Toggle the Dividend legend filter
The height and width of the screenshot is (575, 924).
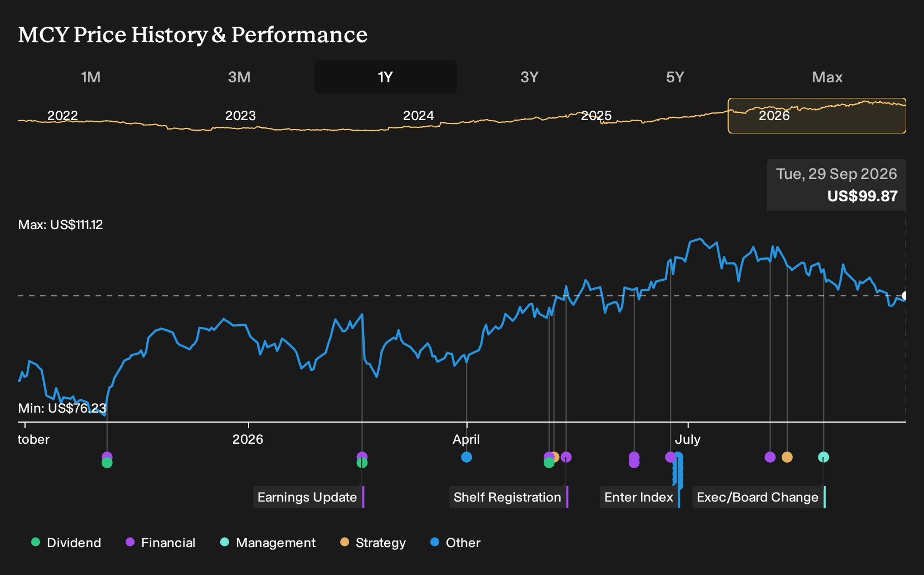pyautogui.click(x=66, y=543)
